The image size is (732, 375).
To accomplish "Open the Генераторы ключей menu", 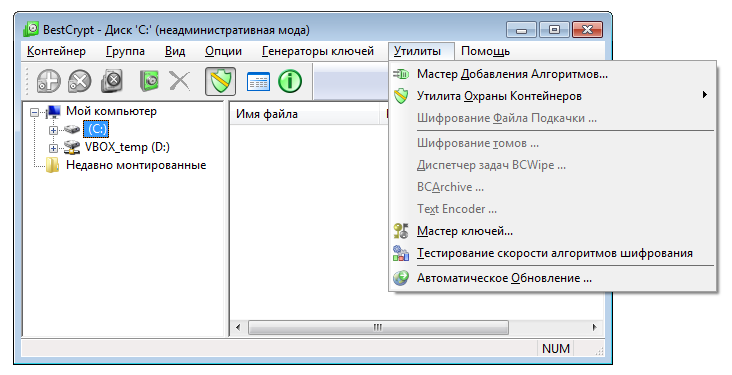I will [318, 51].
